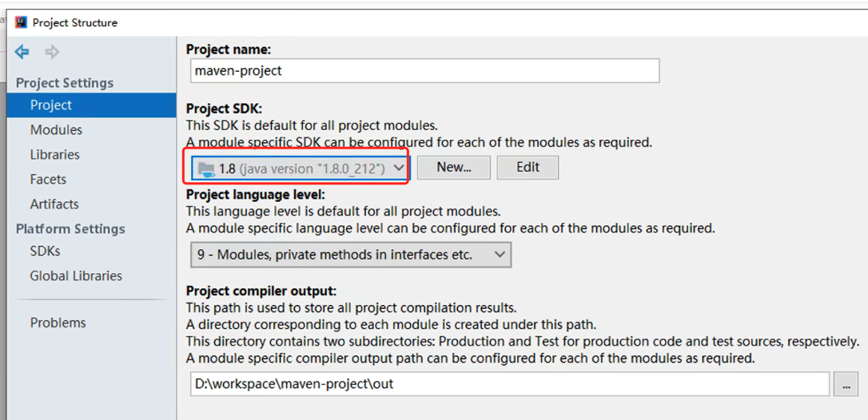The height and width of the screenshot is (420, 868).
Task: Select Global Libraries in sidebar
Action: (76, 276)
